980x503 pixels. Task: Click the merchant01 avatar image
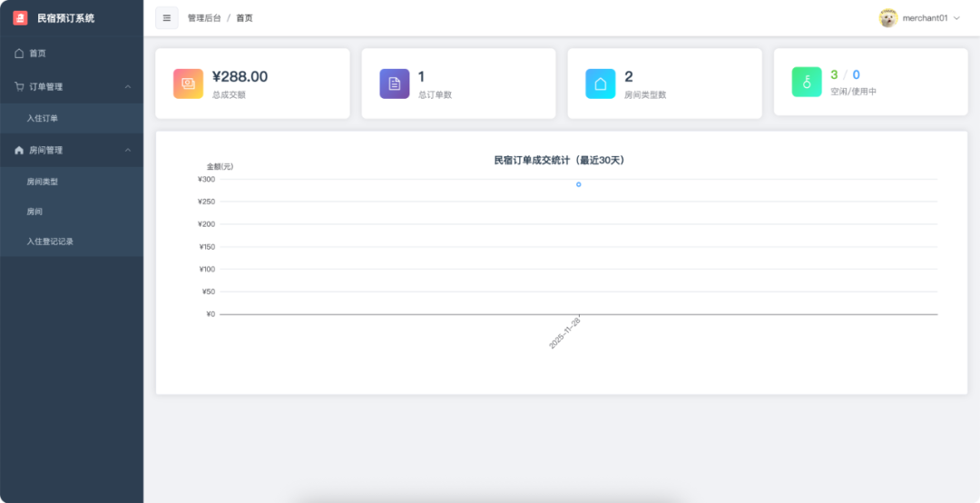point(888,18)
